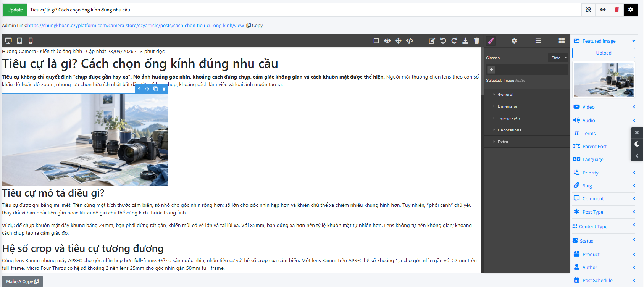Image resolution: width=644 pixels, height=287 pixels.
Task: Toggle component outline borders
Action: pos(376,40)
